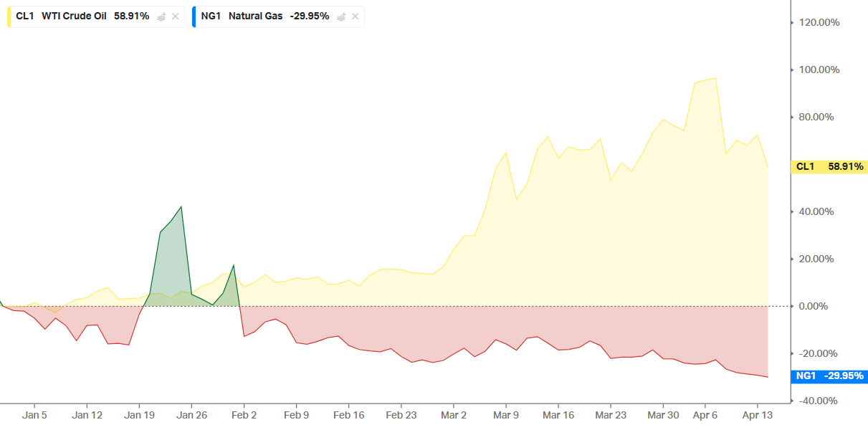Viewport: 868px width, 430px height.
Task: Select the CL1 WTI Crude Oil legend label
Action: (x=61, y=16)
